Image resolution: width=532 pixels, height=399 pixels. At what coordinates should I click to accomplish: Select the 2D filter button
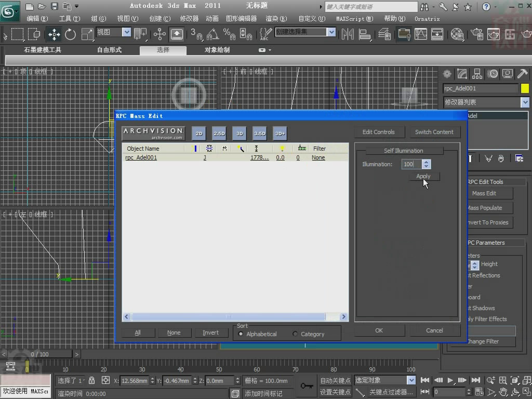click(x=199, y=134)
